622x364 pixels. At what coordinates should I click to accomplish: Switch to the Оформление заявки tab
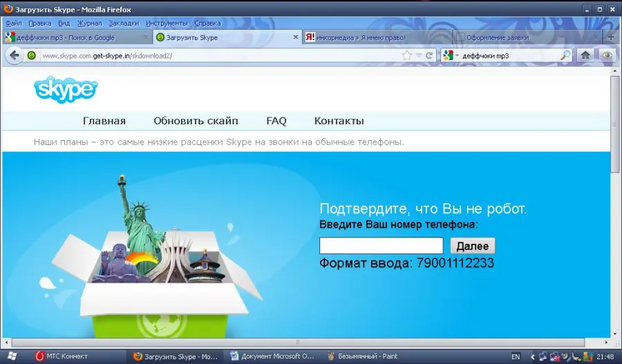[x=527, y=37]
